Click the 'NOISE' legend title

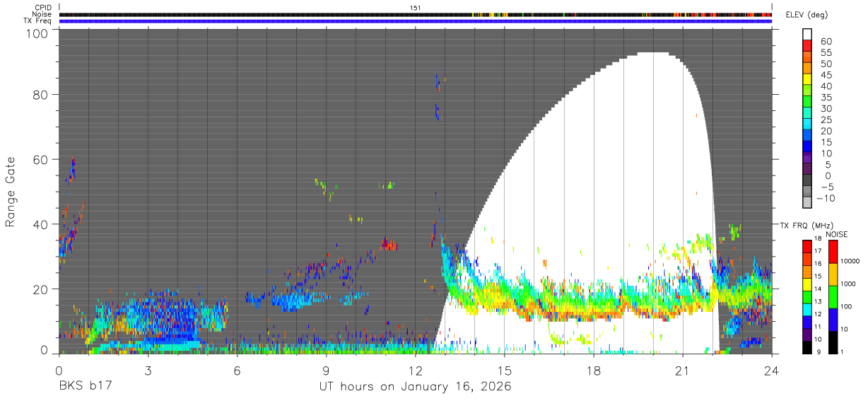(x=838, y=234)
